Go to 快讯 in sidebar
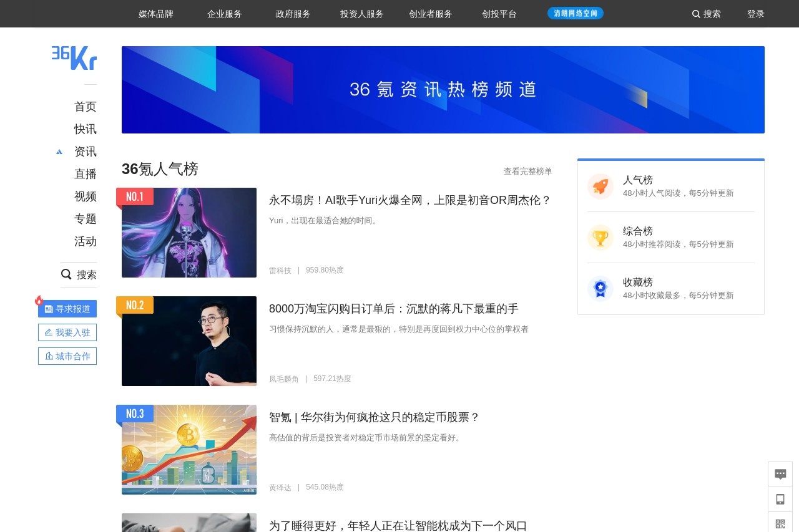 [86, 129]
